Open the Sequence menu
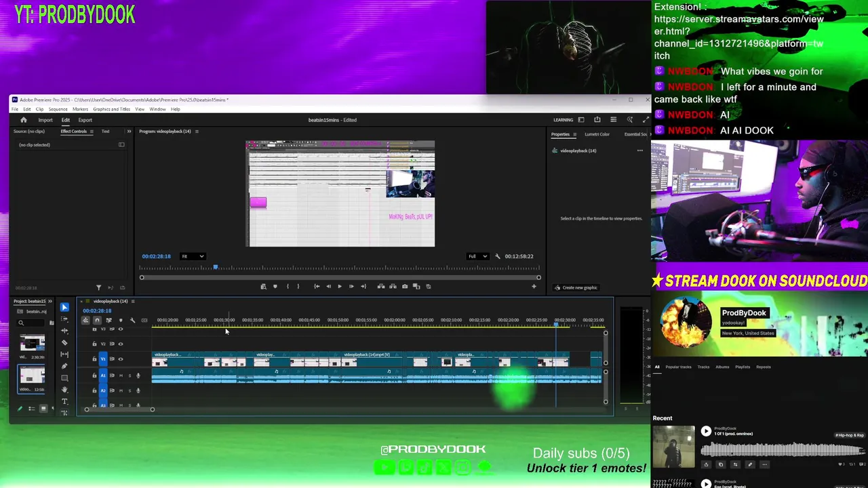 click(58, 109)
